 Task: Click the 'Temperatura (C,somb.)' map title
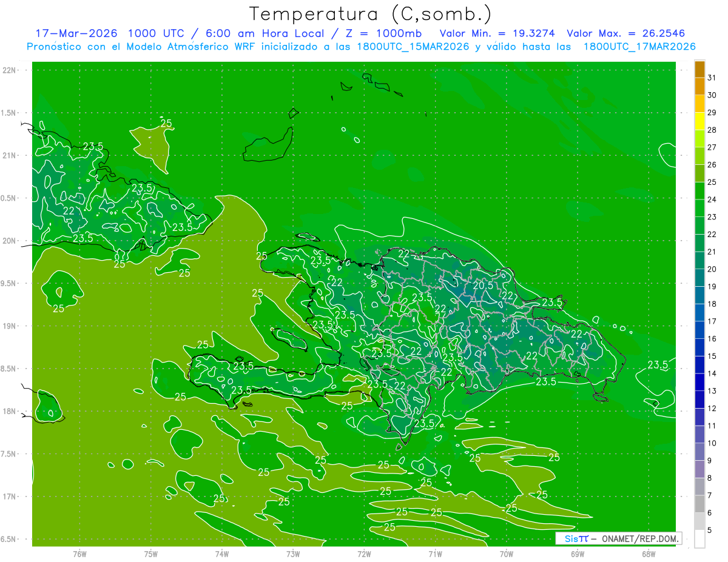click(x=370, y=14)
